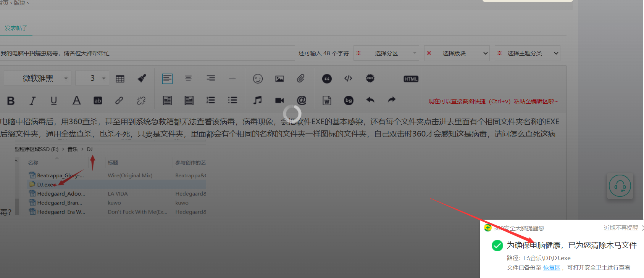This screenshot has width=644, height=278.
Task: Expand the 选择主题分类 dropdown
Action: 527,53
